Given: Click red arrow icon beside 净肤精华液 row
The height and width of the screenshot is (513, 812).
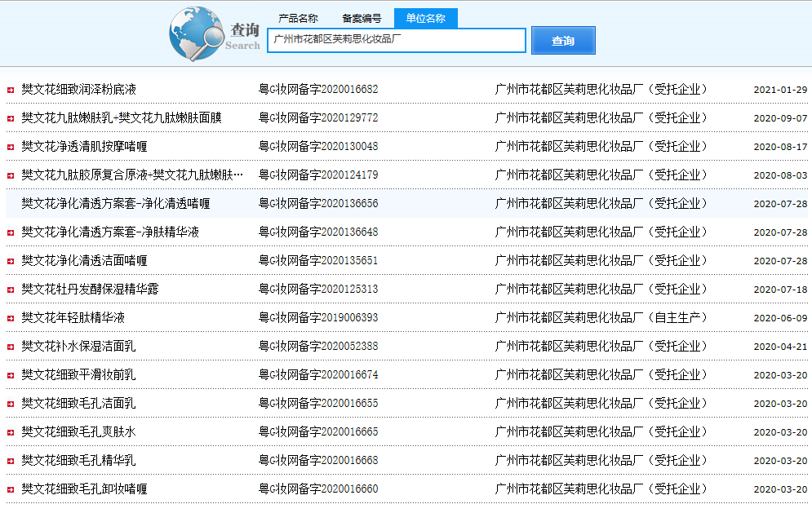Looking at the screenshot, I should (x=11, y=233).
